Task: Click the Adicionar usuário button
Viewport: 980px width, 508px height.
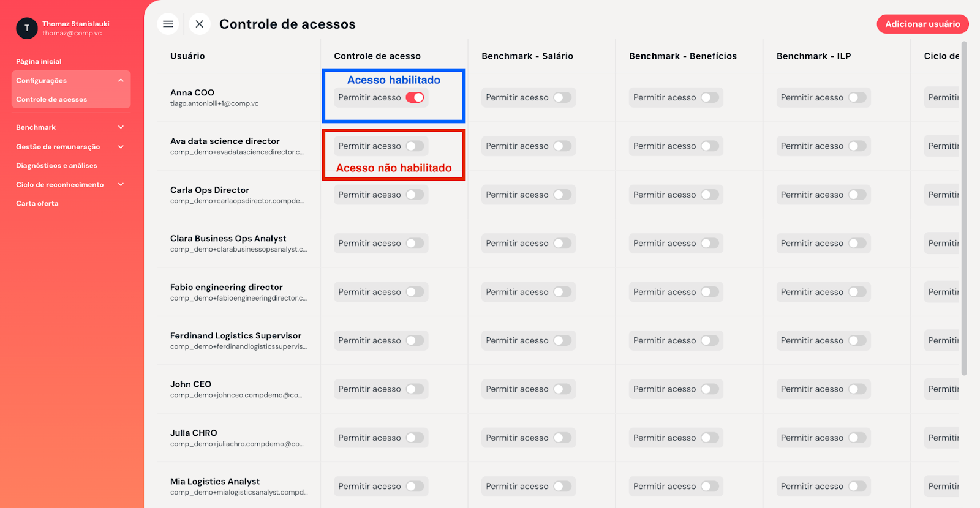Action: (x=922, y=24)
